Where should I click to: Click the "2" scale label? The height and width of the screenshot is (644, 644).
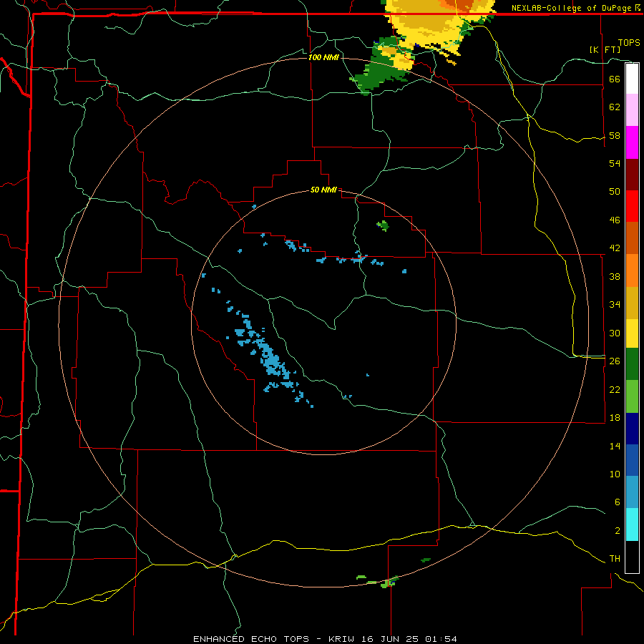(x=618, y=531)
